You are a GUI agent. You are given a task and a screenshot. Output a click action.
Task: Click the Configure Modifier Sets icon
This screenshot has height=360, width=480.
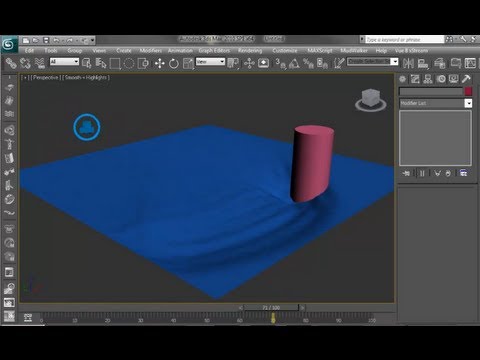coord(463,173)
